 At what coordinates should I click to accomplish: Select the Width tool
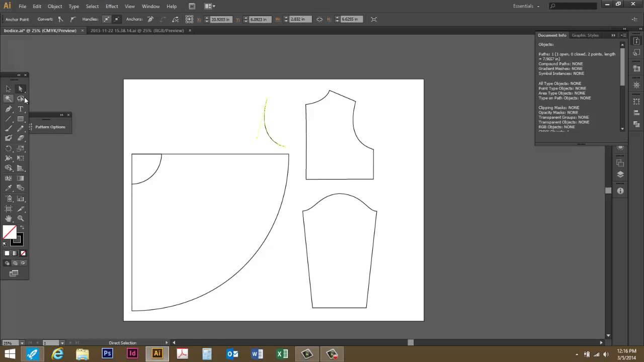pos(9,158)
